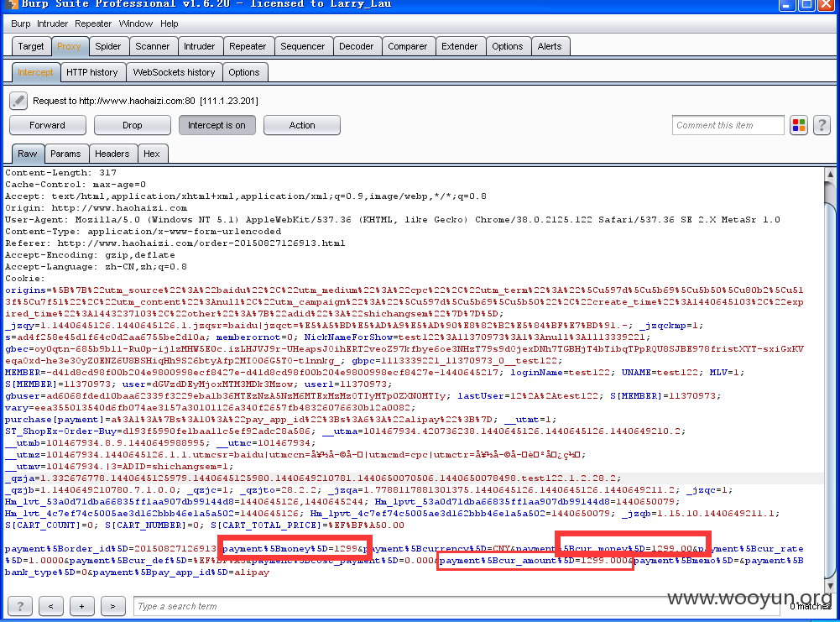Click the pencil edit request icon
This screenshot has width=840, height=622.
tap(18, 101)
